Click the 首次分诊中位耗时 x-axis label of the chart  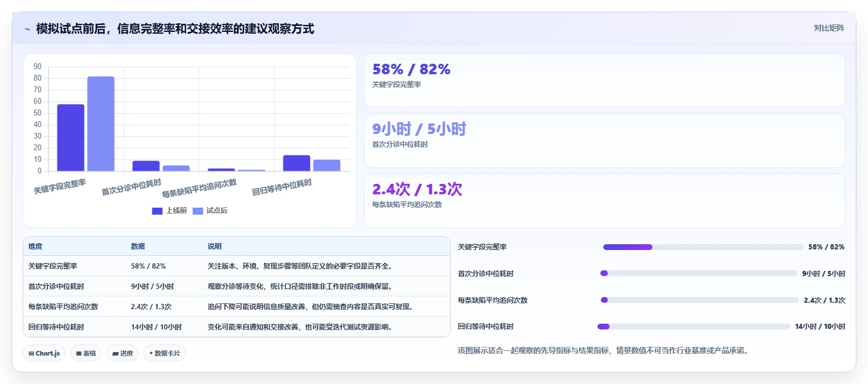tap(132, 187)
